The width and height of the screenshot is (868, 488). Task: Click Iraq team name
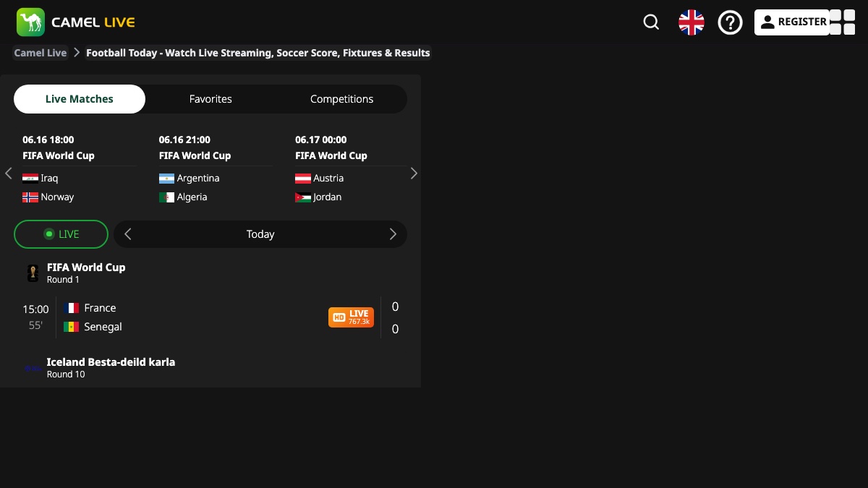click(x=49, y=179)
